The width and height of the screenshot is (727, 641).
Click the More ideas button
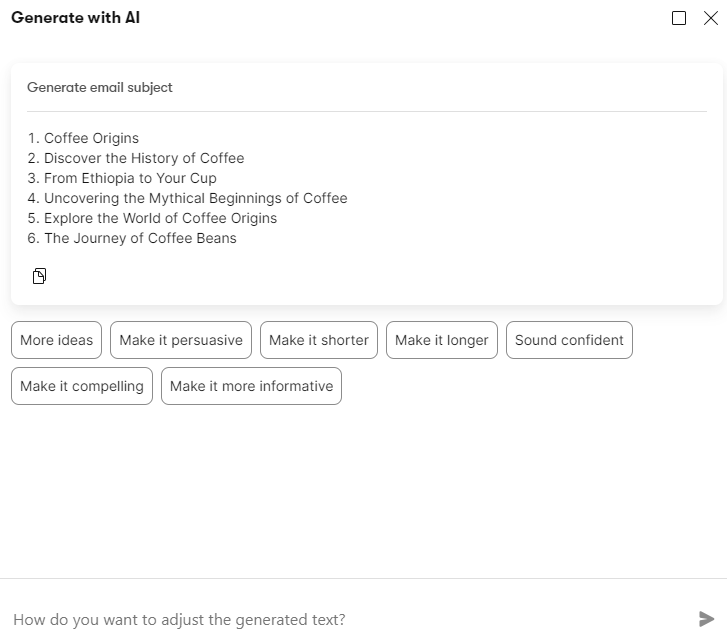[57, 340]
